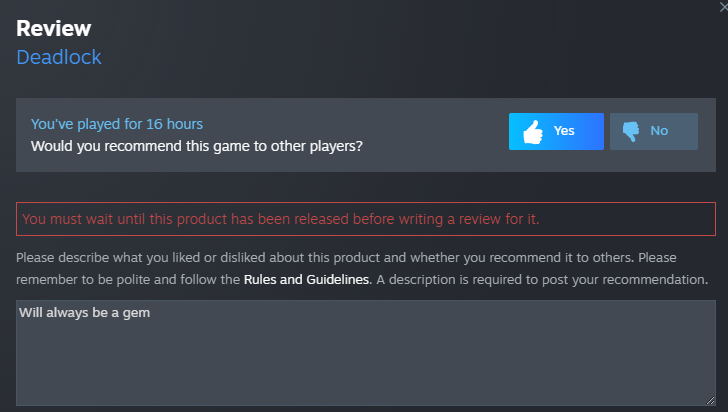Click the "You've played for 16 hours" text
728x412 pixels.
117,124
